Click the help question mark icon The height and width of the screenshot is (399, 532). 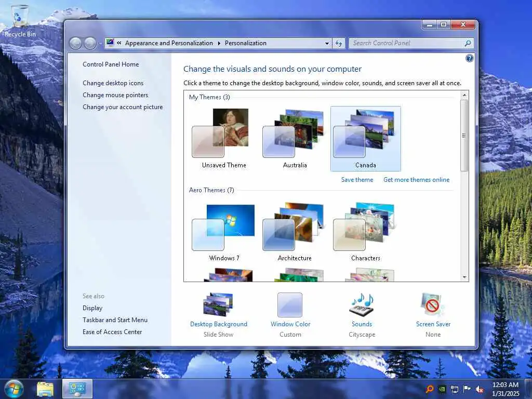pyautogui.click(x=469, y=58)
